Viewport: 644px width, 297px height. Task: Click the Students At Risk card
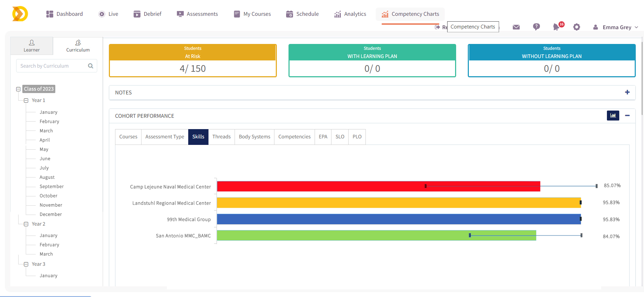(193, 60)
